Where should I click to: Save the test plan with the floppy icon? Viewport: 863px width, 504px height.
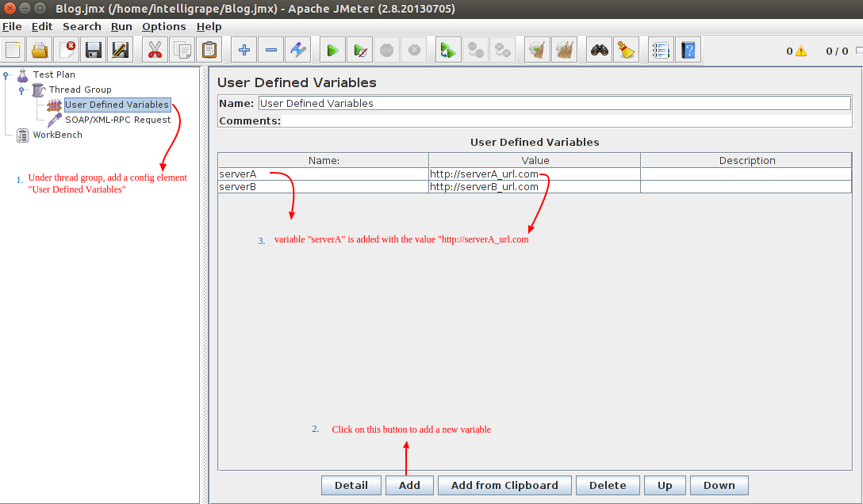(x=94, y=51)
